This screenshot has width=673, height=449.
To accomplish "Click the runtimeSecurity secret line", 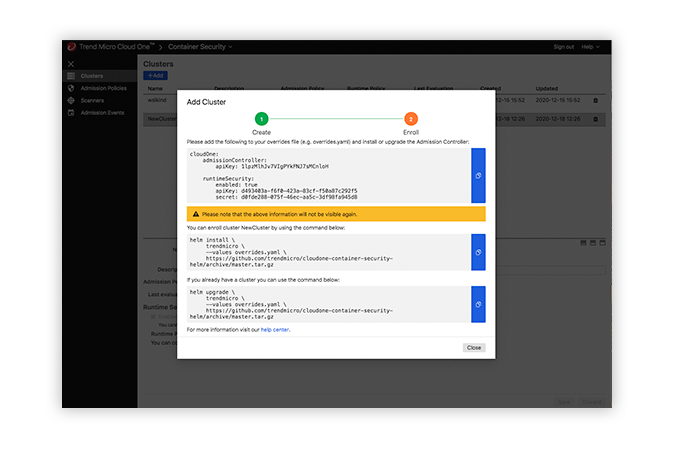I will point(286,197).
